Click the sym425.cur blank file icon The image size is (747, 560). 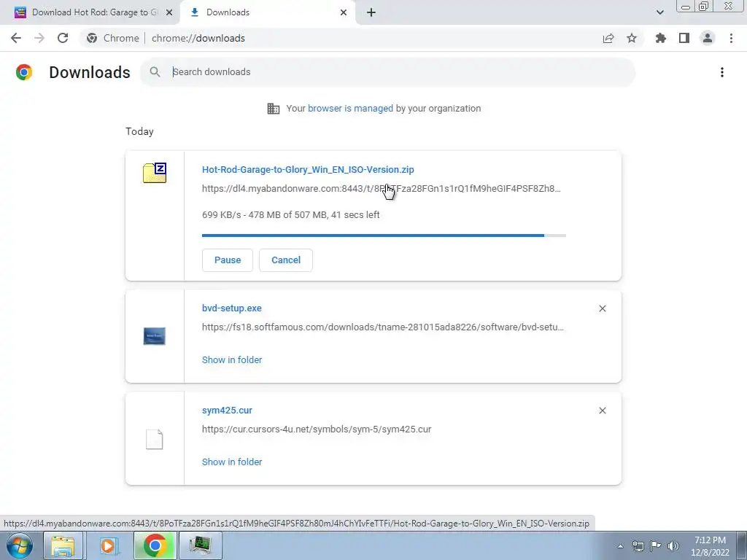click(x=155, y=439)
